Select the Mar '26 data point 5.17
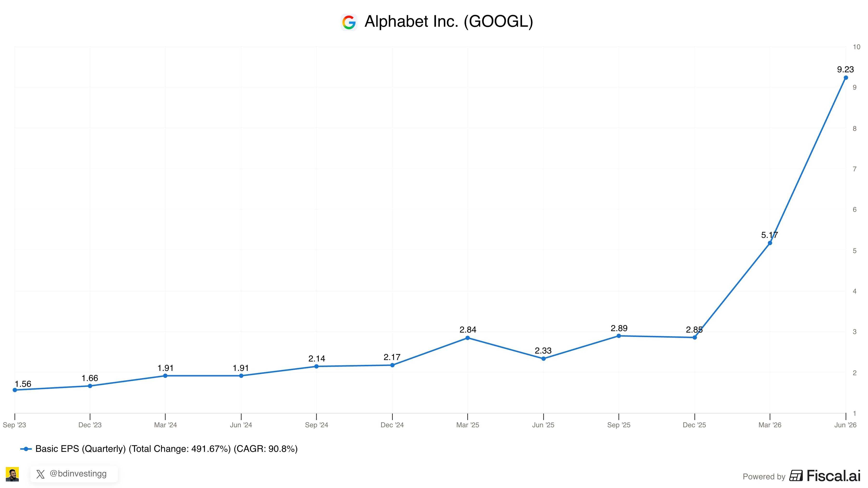The height and width of the screenshot is (488, 868). click(770, 243)
